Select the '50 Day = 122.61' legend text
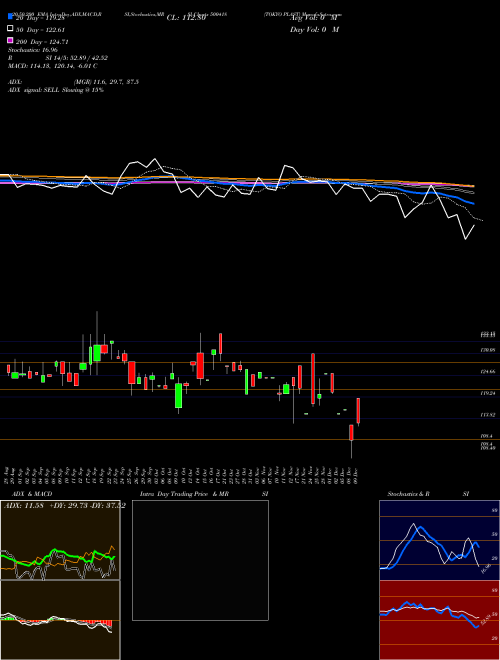 click(42, 30)
